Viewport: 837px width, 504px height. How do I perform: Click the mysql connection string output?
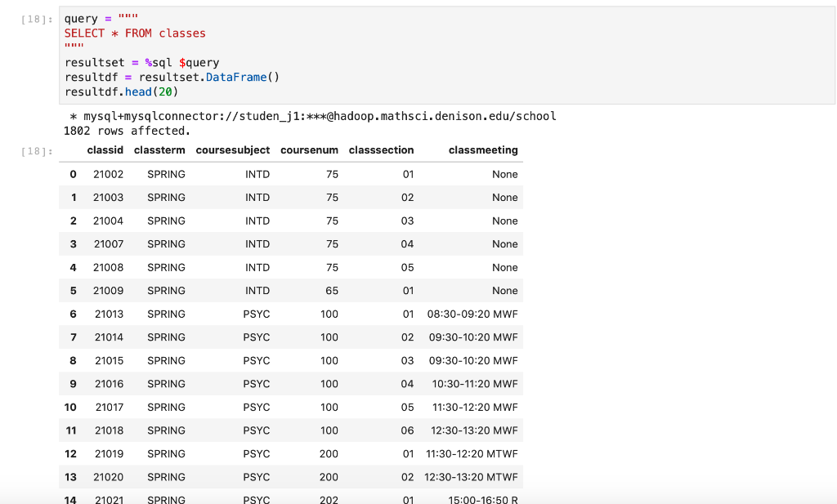coord(313,116)
